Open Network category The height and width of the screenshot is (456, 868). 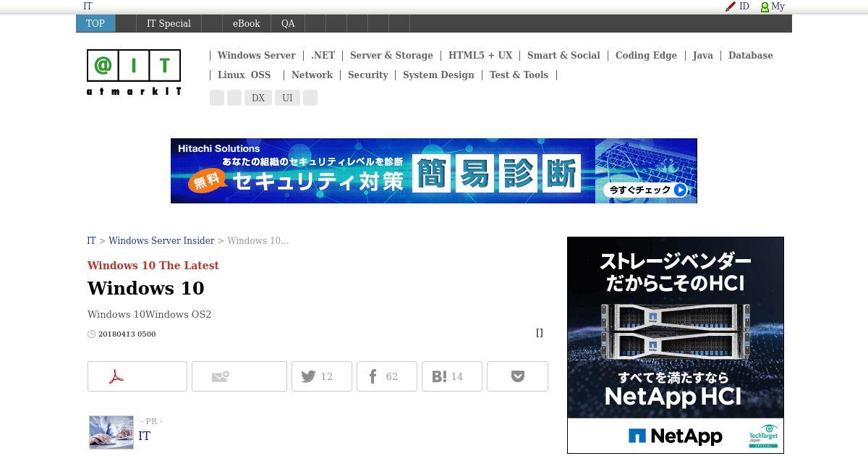(x=312, y=75)
